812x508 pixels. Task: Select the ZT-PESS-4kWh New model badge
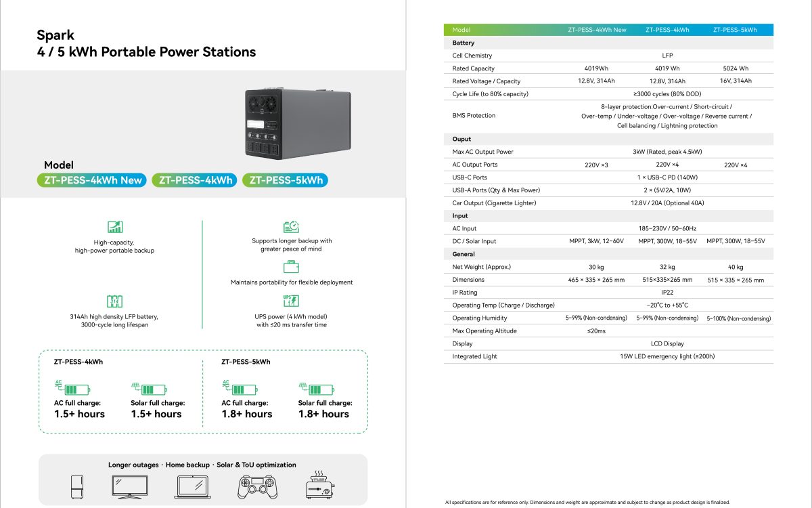[91, 180]
